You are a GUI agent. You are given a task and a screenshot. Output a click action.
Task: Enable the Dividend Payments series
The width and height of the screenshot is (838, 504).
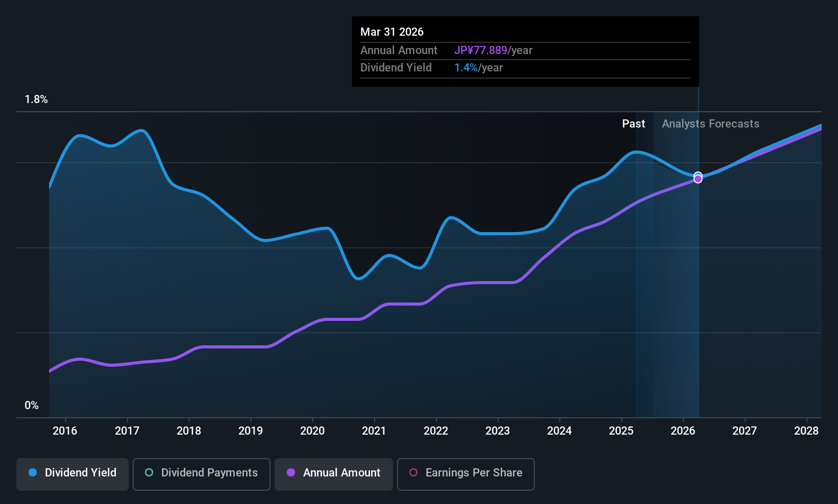202,474
